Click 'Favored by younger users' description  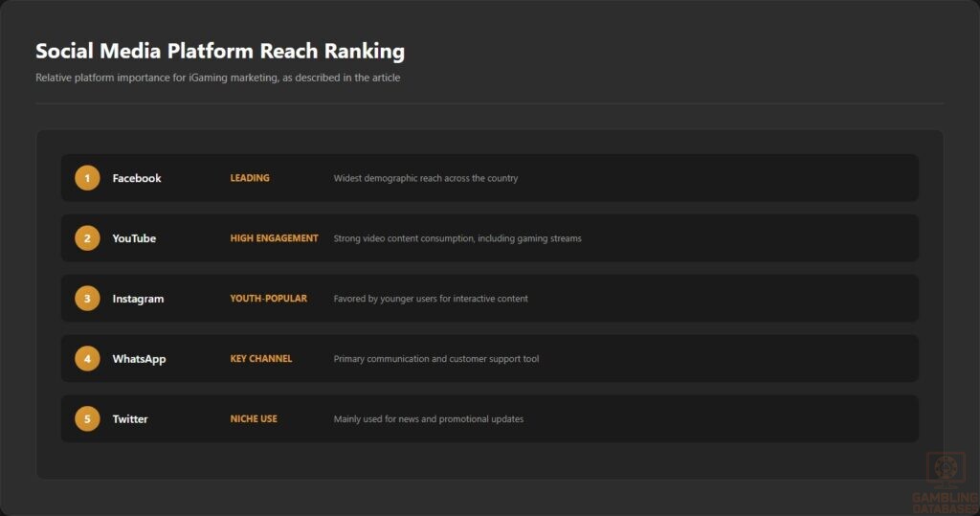(x=431, y=299)
